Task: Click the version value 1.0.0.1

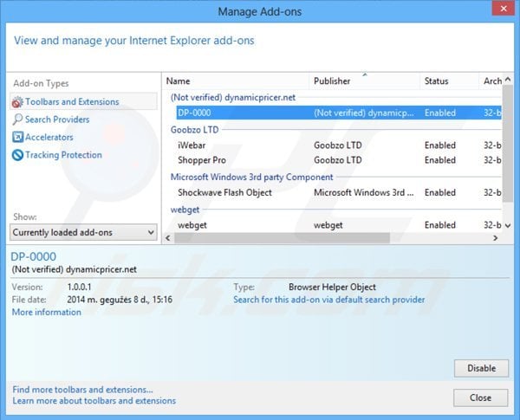Action: pos(79,287)
